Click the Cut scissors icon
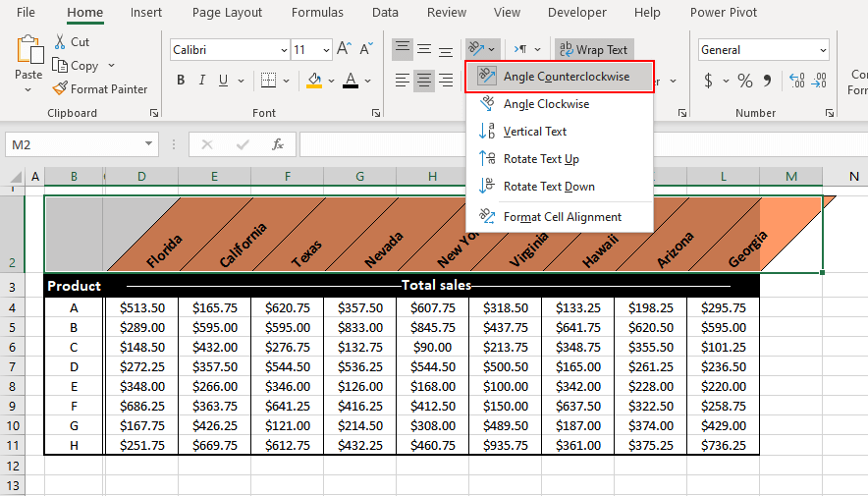868x496 pixels. (61, 41)
